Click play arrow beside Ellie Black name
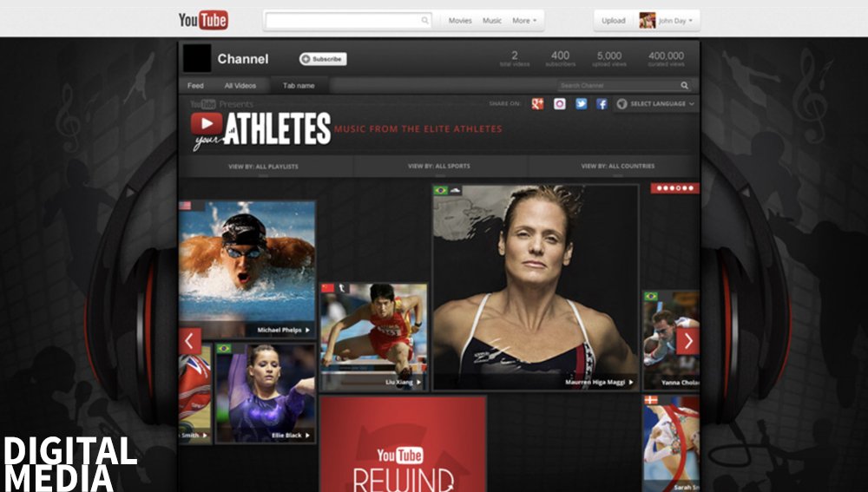The image size is (868, 492). coord(308,435)
